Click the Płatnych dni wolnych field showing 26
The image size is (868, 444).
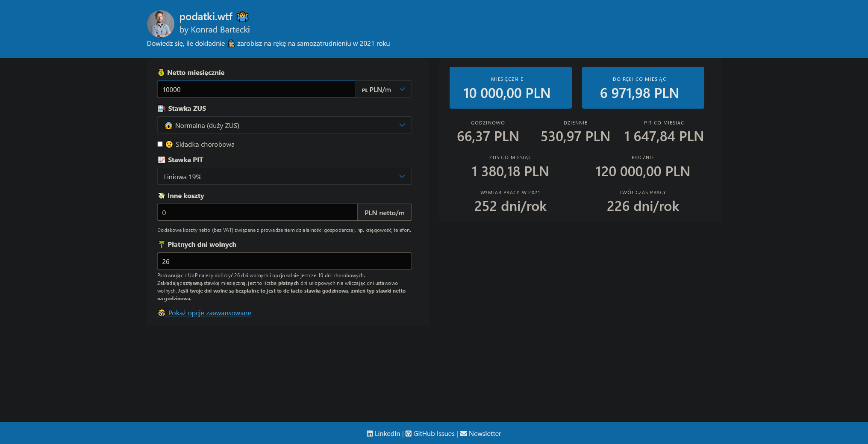(284, 261)
